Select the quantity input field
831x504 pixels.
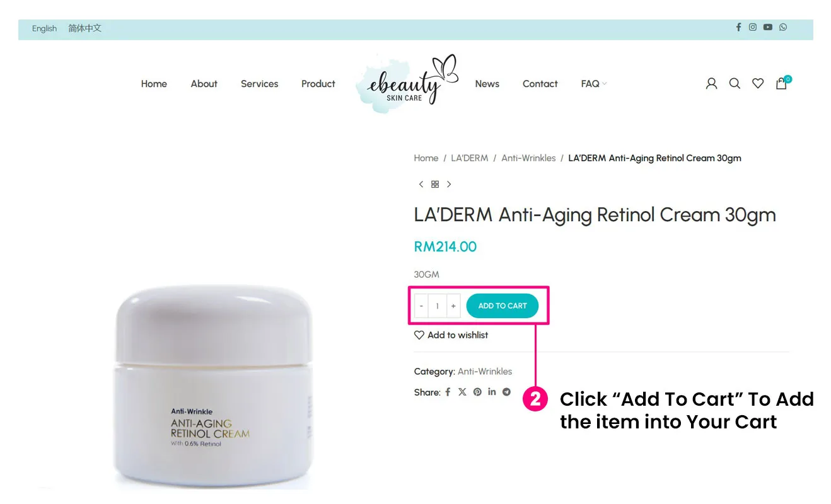[437, 306]
